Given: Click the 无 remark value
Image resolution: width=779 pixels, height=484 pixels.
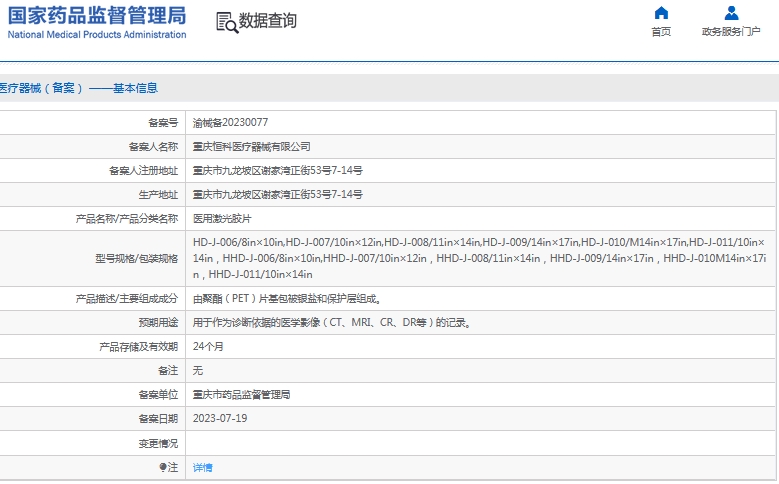Looking at the screenshot, I should click(198, 370).
